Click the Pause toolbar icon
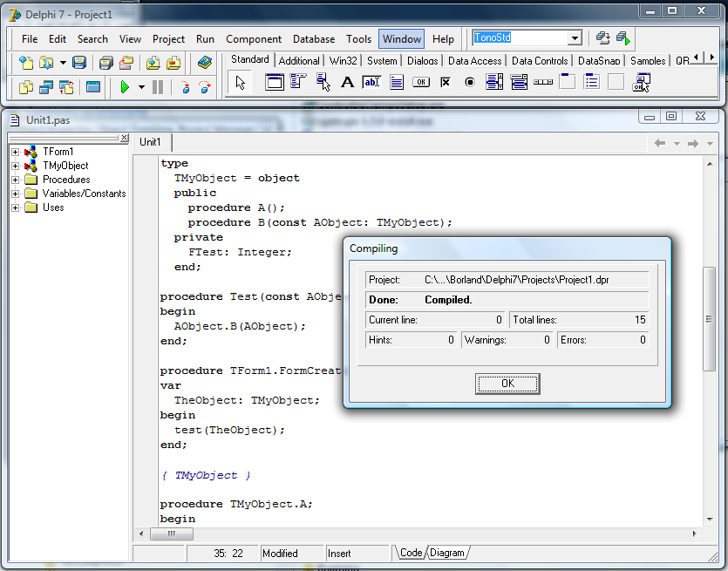Viewport: 728px width, 571px height. [x=158, y=87]
